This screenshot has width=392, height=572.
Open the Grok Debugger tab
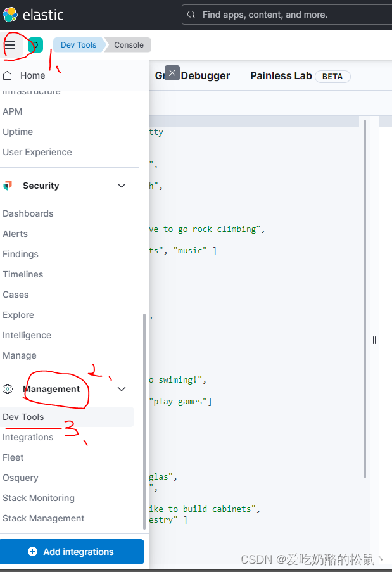(x=192, y=76)
